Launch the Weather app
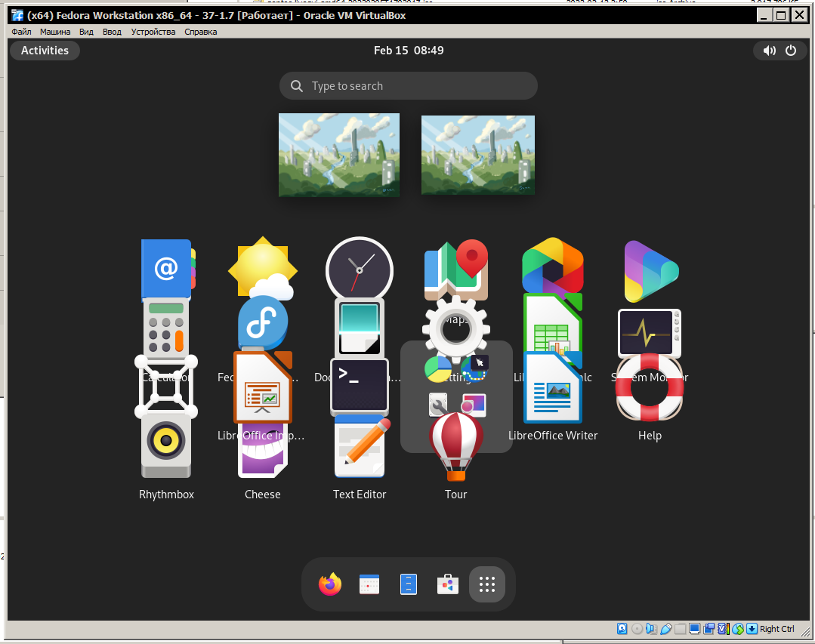This screenshot has height=644, width=815. click(x=263, y=269)
